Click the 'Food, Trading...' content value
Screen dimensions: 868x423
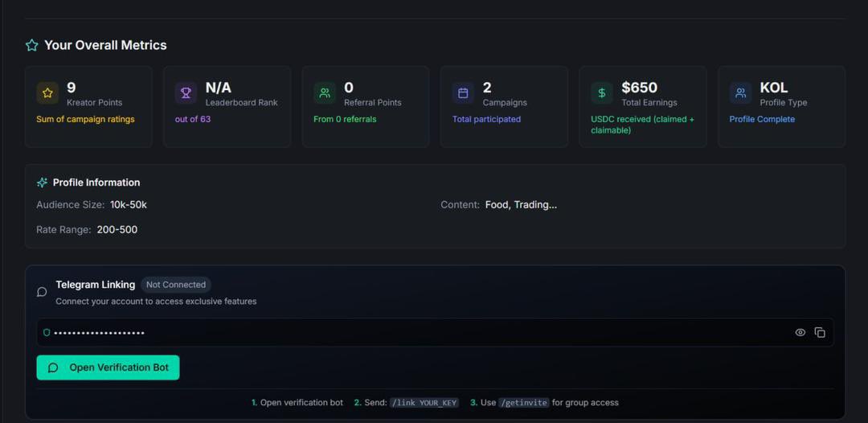point(521,205)
